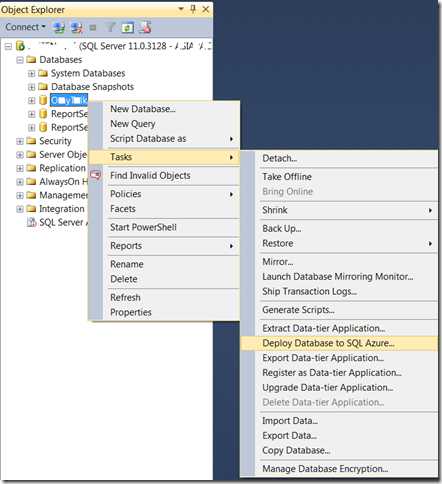Viewport: 442px width, 484px height.
Task: Click the AlwaysOn folder icon
Action: 31,181
